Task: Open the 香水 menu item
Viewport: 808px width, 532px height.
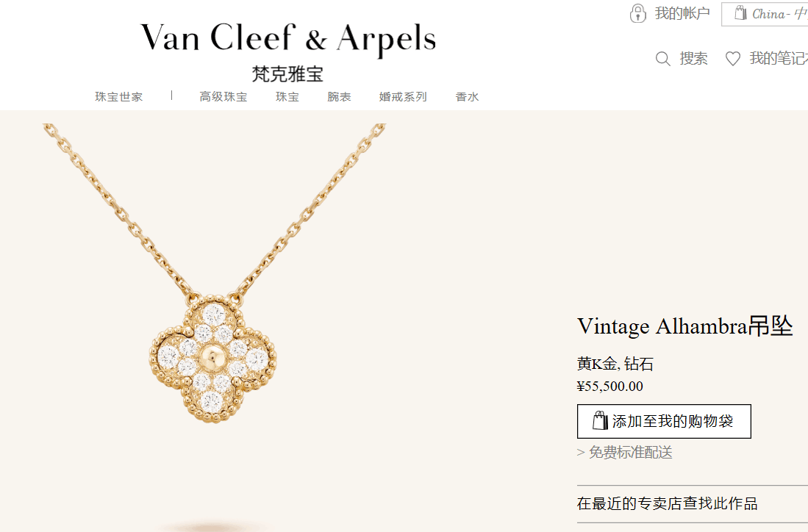Action: click(x=467, y=97)
